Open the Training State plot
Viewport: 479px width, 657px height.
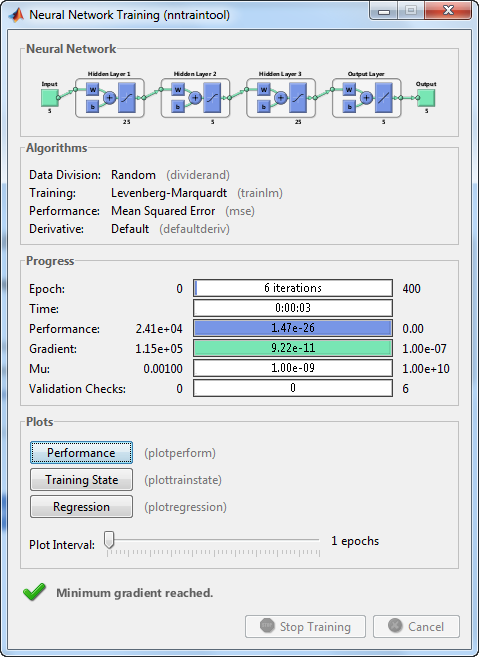point(81,479)
